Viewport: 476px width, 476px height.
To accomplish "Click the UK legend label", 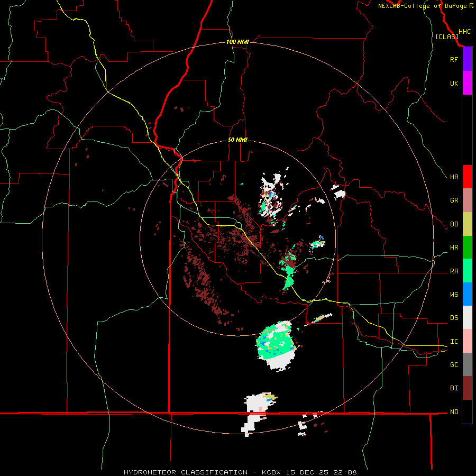I will [454, 83].
